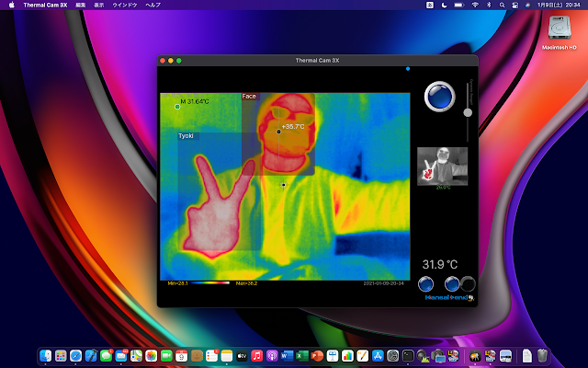Click the large blue round capture button

[439, 96]
